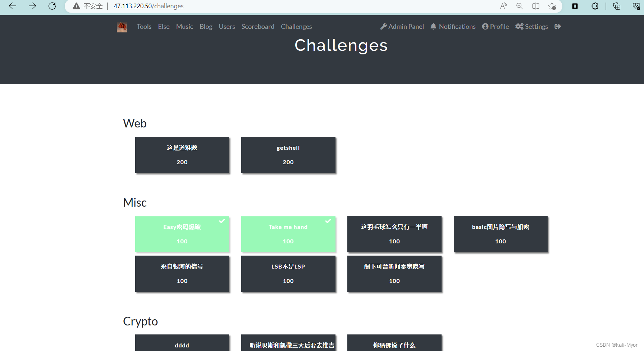Open the Users menu item
The height and width of the screenshot is (351, 644).
[x=227, y=26]
